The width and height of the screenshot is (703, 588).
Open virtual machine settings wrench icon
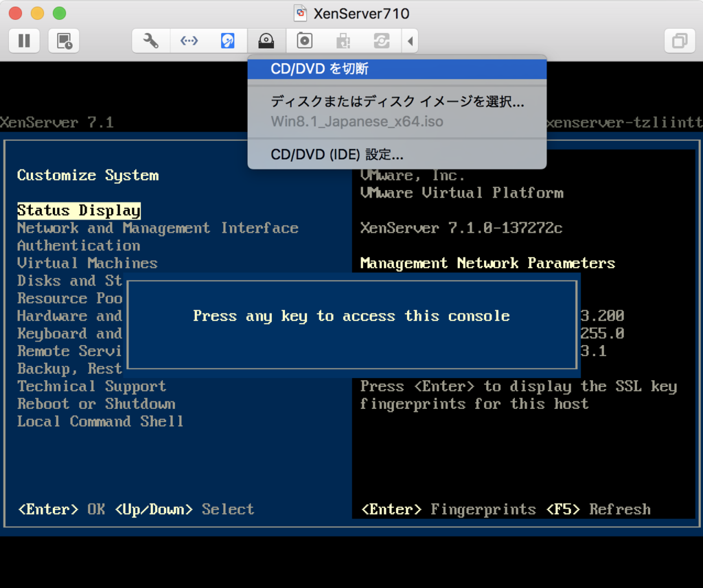click(x=150, y=40)
